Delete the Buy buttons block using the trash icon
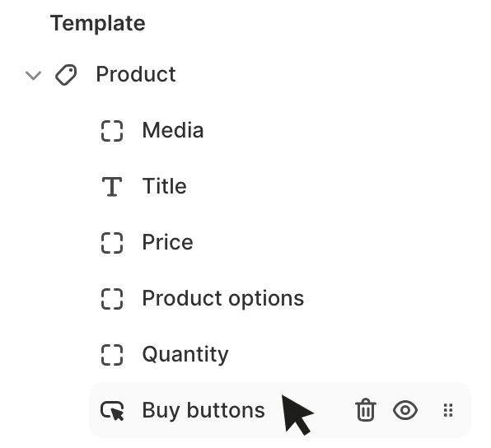 point(366,410)
